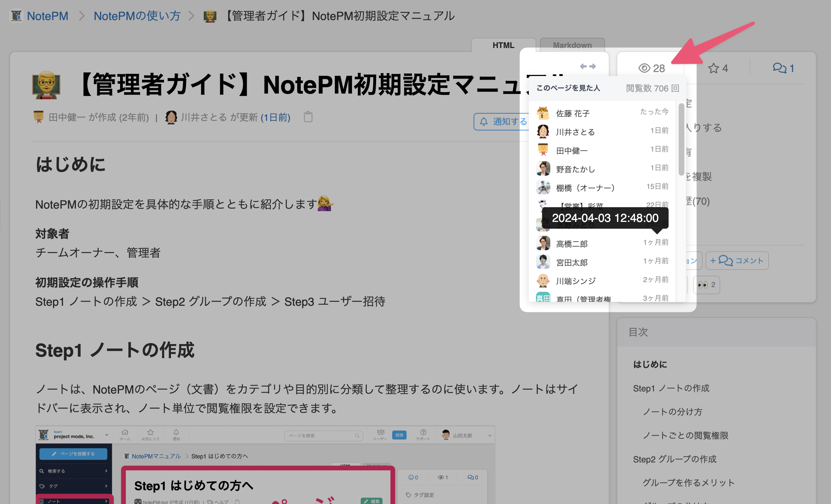Select 川井さとる in viewers list
831x504 pixels.
click(602, 132)
